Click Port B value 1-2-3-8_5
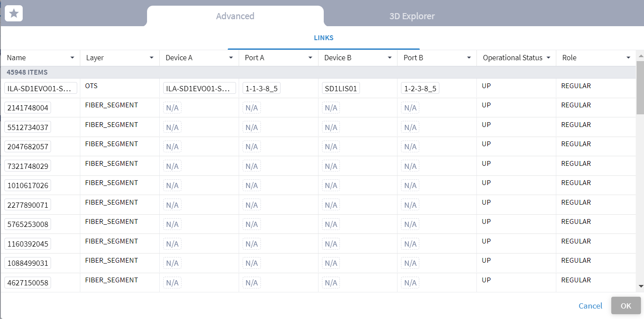The width and height of the screenshot is (644, 319). tap(420, 89)
